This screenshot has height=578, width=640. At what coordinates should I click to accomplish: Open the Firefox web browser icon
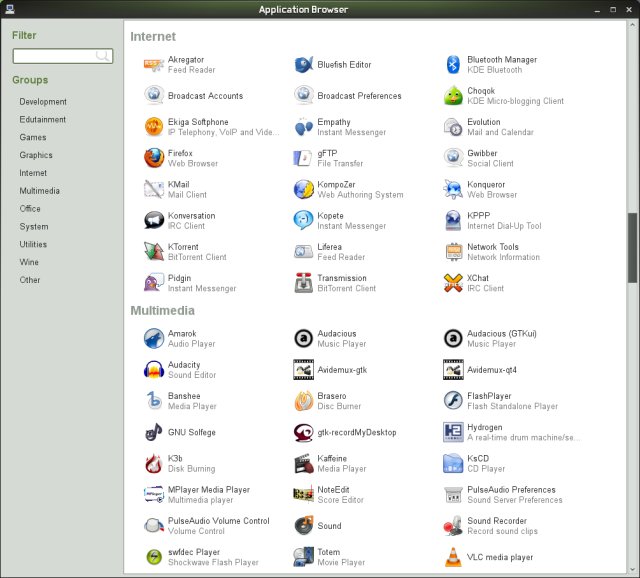[x=154, y=158]
